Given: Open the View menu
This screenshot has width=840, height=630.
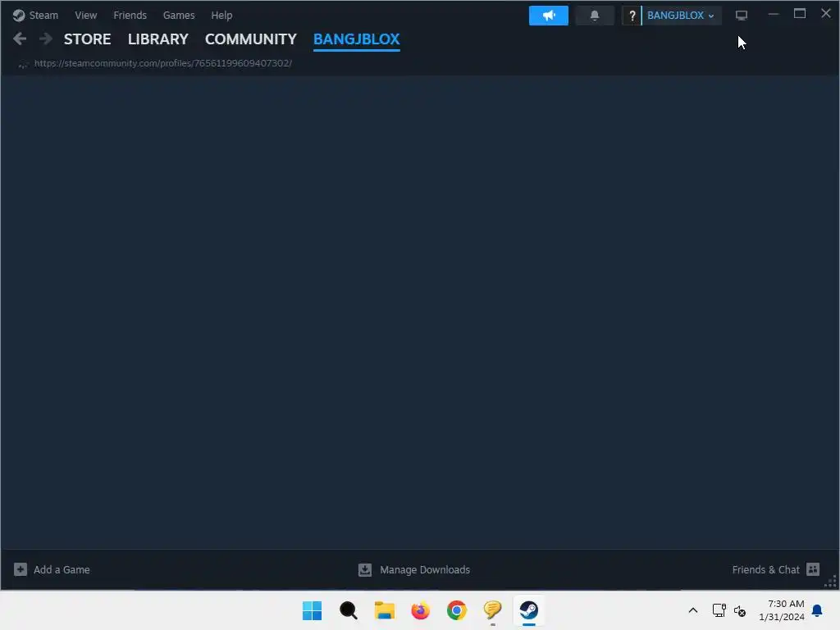Looking at the screenshot, I should 85,16.
